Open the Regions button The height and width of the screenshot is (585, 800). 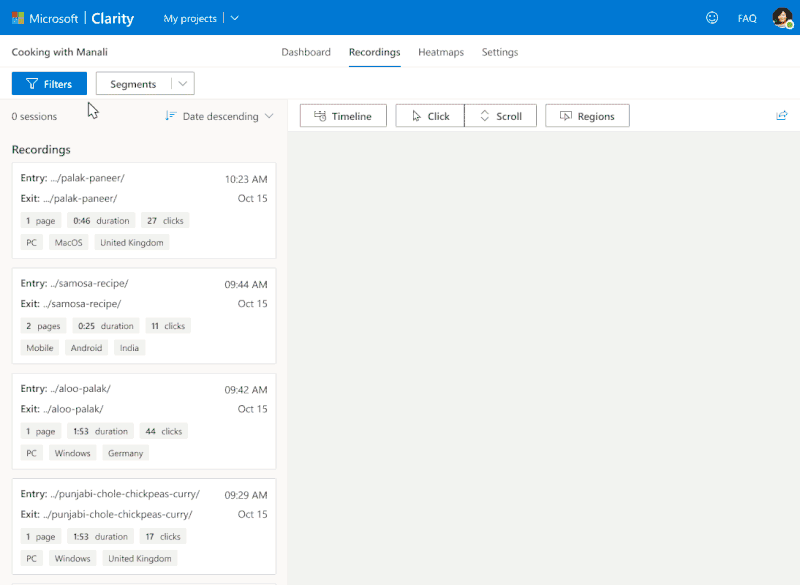click(x=587, y=116)
